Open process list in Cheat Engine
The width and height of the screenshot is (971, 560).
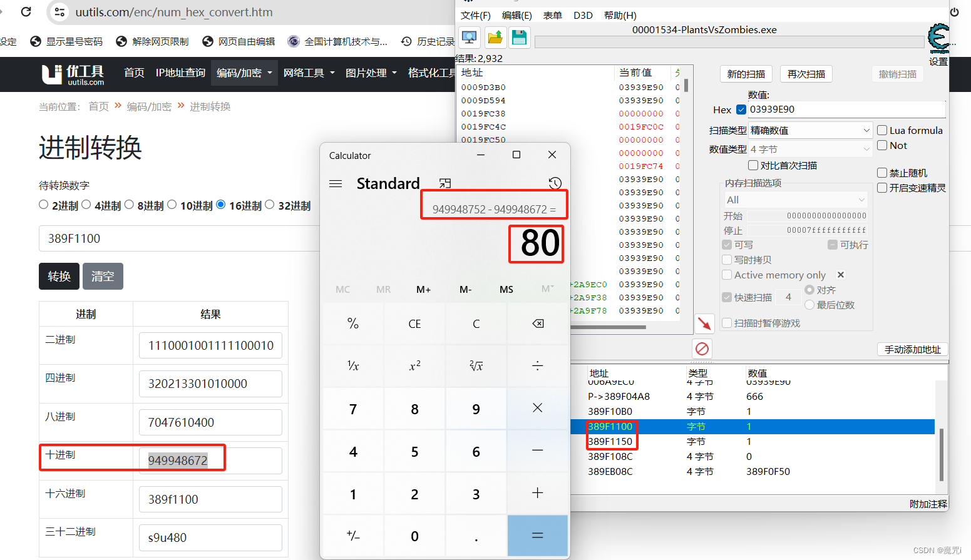point(469,38)
